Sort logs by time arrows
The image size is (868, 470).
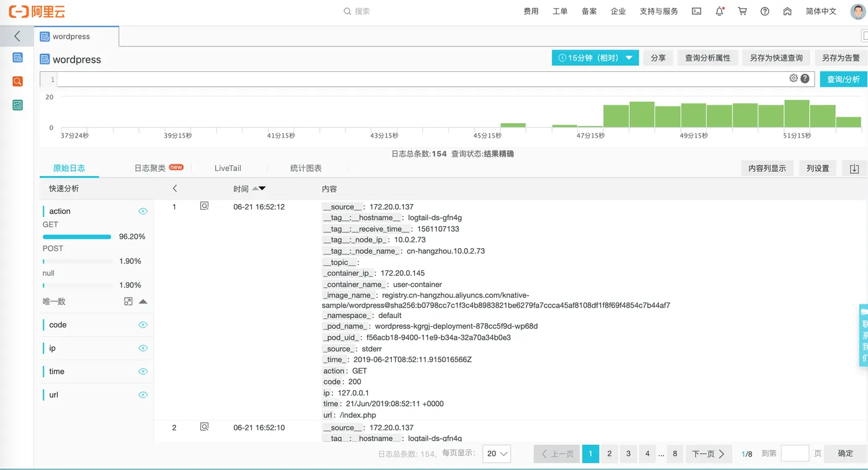259,188
